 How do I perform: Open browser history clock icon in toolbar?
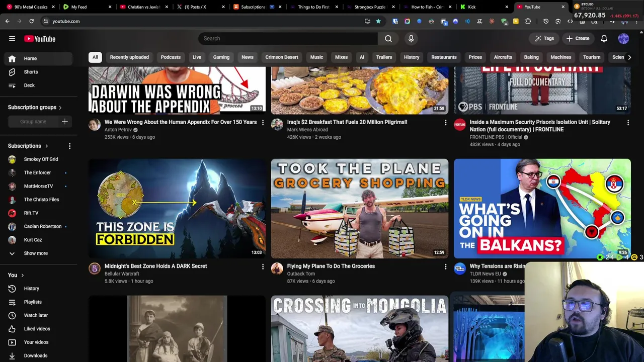coord(546,21)
